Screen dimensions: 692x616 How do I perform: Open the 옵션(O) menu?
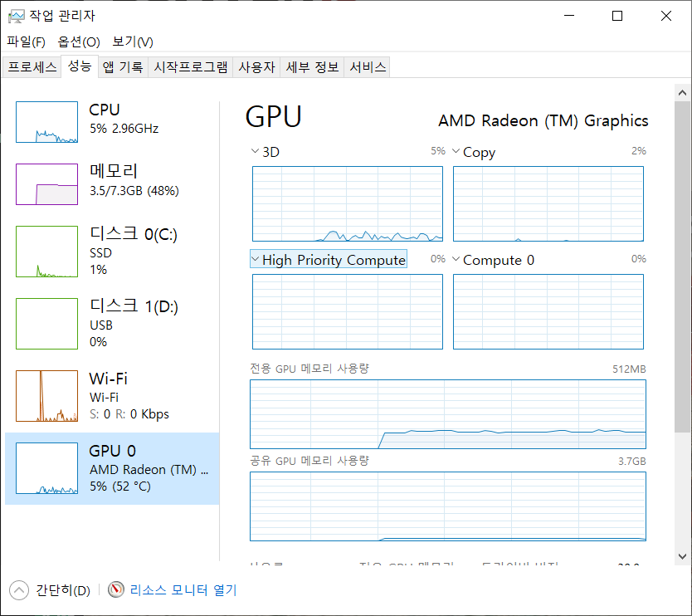coord(79,42)
